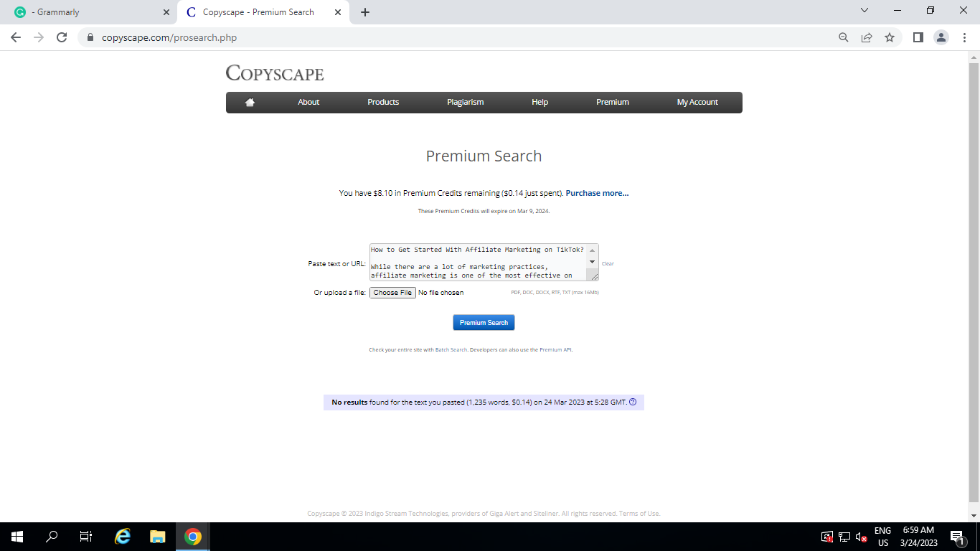Click the Chrome taskbar icon
The image size is (980, 551).
pyautogui.click(x=192, y=537)
